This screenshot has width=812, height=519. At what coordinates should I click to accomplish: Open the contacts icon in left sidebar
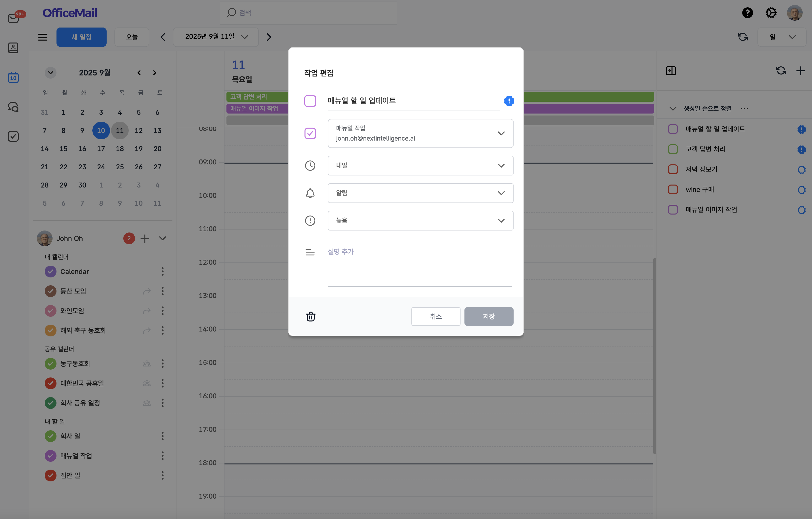tap(13, 48)
